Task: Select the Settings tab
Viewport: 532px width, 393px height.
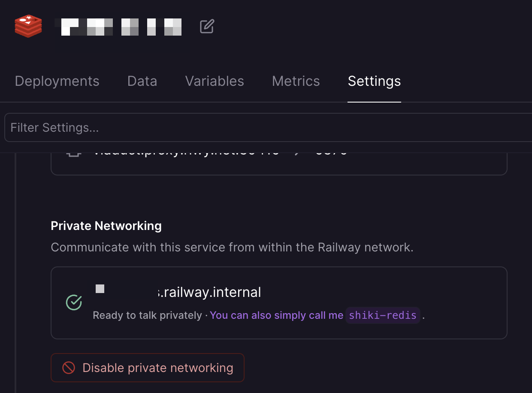Action: (x=374, y=81)
